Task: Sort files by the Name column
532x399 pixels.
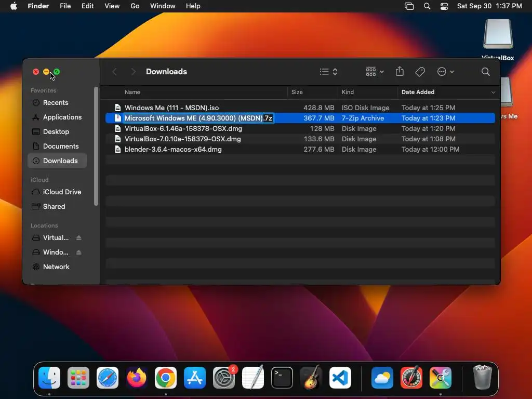Action: point(132,92)
